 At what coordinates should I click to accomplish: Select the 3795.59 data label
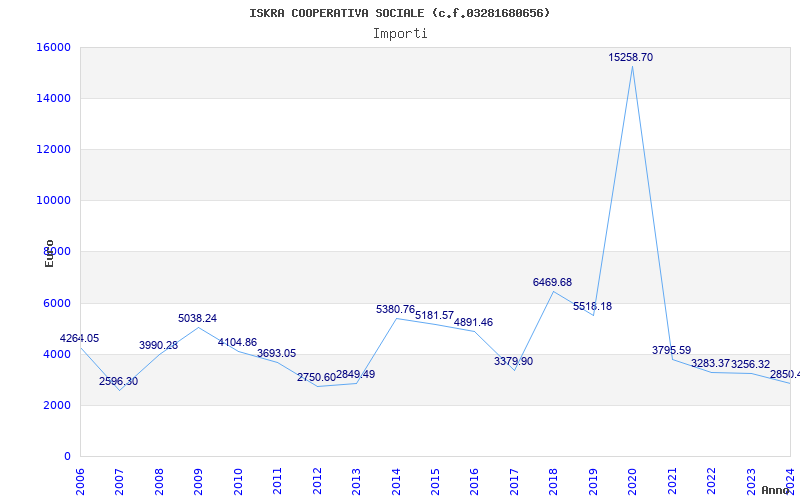[671, 351]
